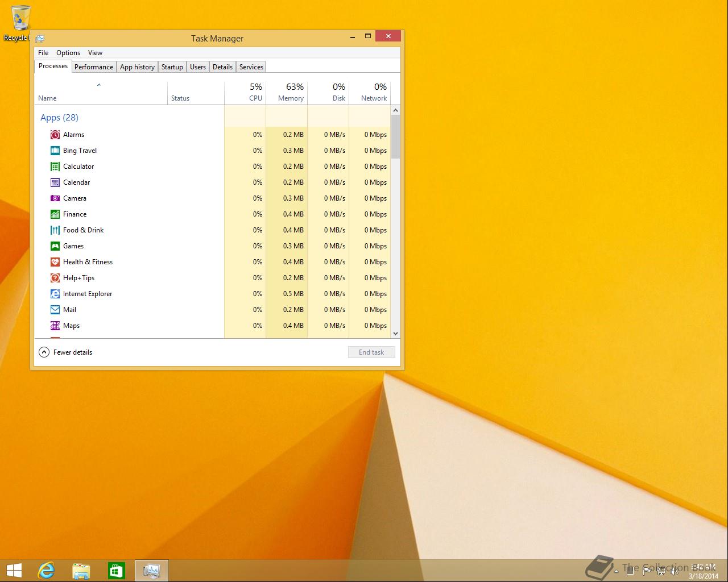Select the Health & Fitness app icon

point(55,262)
